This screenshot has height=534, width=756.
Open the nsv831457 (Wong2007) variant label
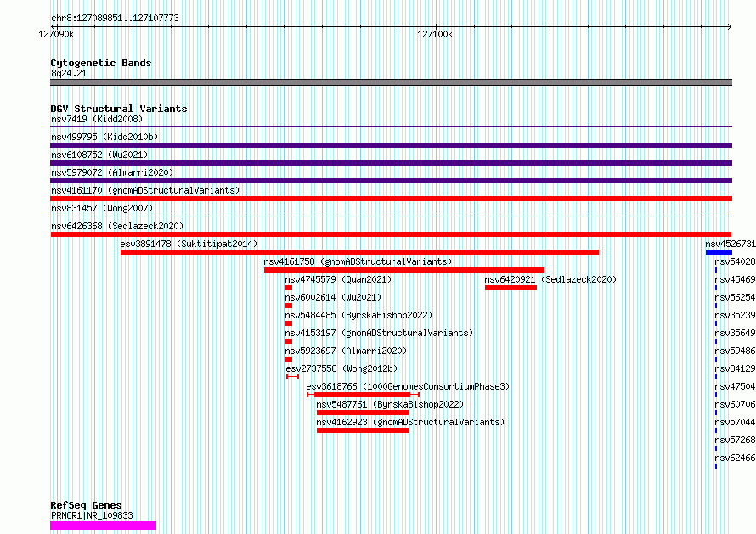pos(102,208)
